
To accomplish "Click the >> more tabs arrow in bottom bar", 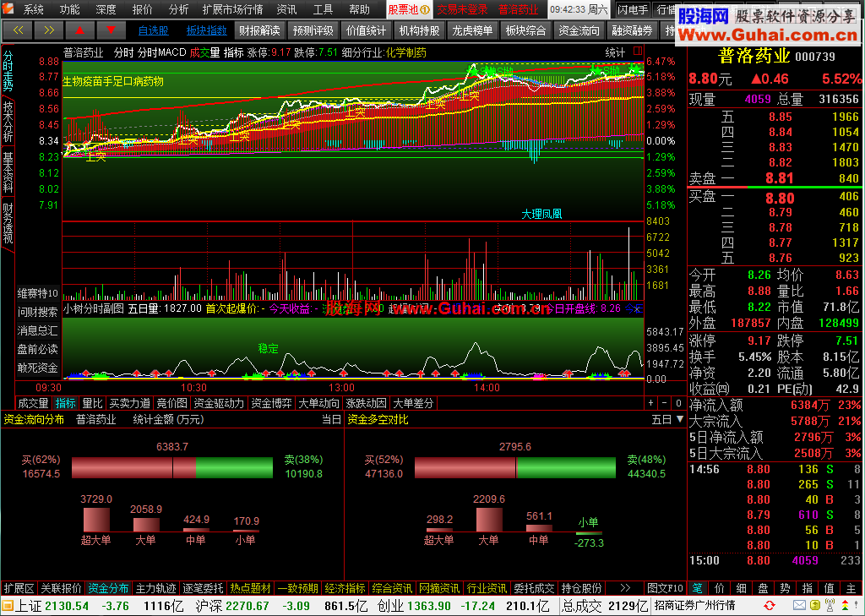I will point(625,588).
